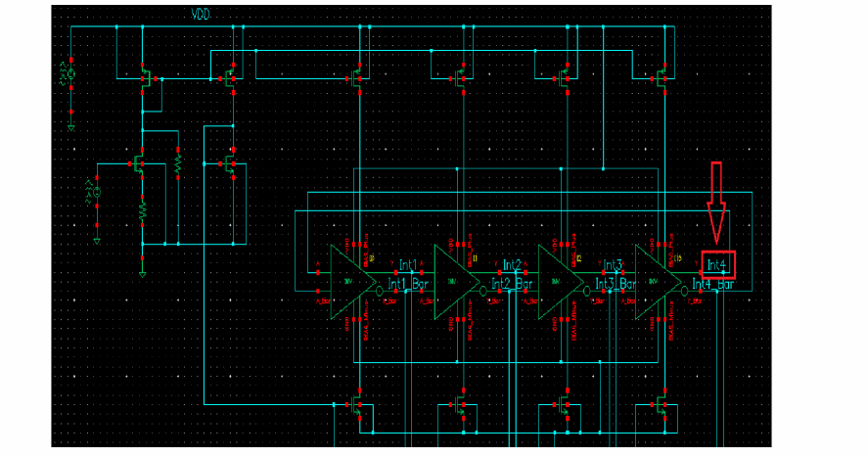The width and height of the screenshot is (868, 457).
Task: Select the Int4_Bar net label
Action: pos(713,284)
